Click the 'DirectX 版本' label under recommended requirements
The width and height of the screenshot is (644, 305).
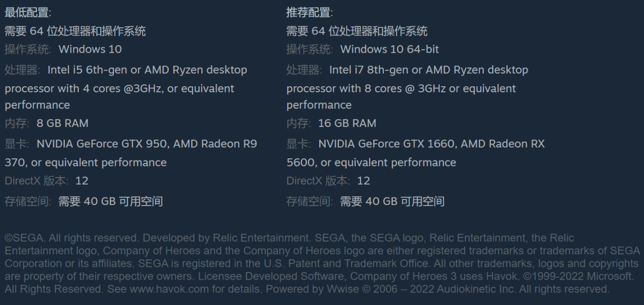(x=319, y=181)
